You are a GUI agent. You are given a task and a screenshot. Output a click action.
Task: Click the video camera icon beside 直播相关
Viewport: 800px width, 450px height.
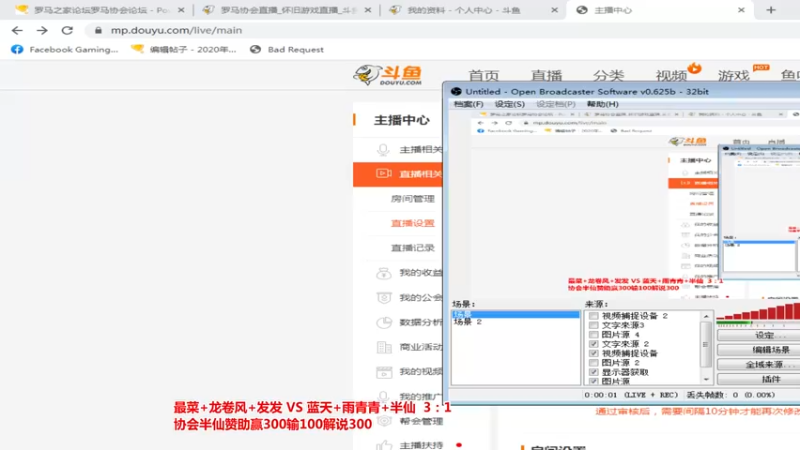[x=384, y=173]
